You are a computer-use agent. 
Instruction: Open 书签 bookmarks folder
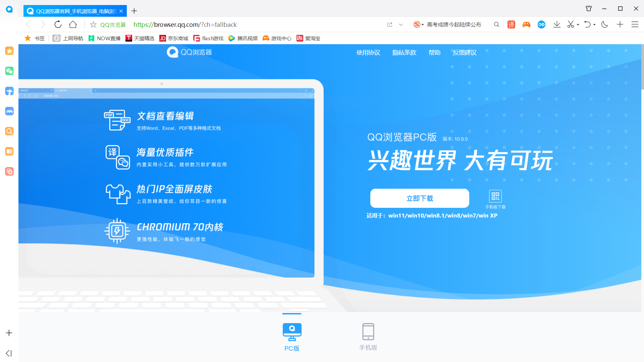click(x=35, y=38)
